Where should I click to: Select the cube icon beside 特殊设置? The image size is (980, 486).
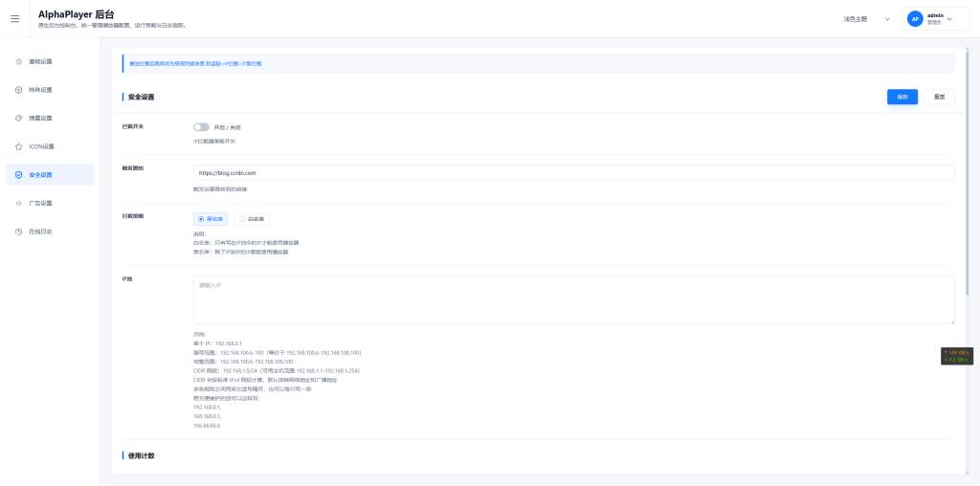pos(19,90)
